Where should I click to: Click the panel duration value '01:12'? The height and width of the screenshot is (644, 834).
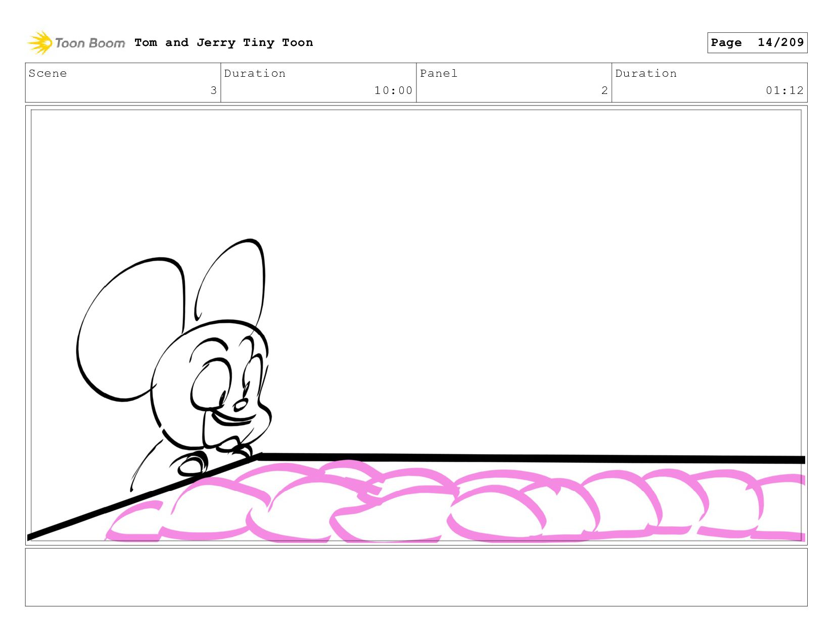(784, 90)
